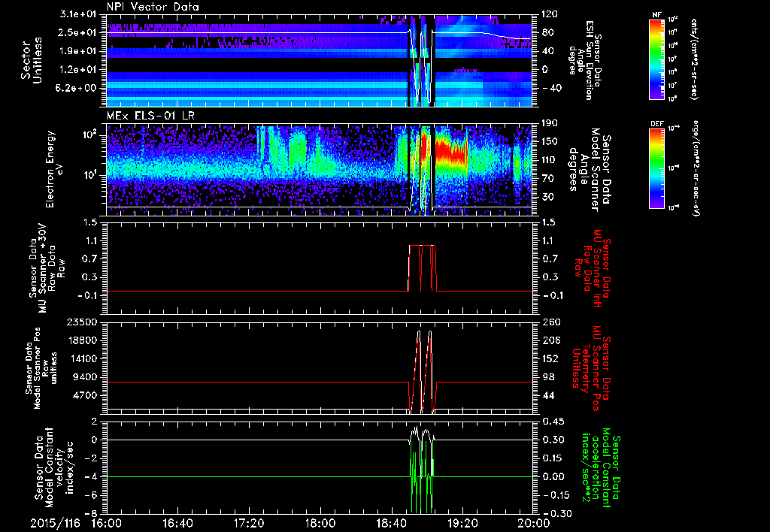Click the 18:00 time tick label
Image resolution: width=770 pixels, height=532 pixels.
[320, 523]
